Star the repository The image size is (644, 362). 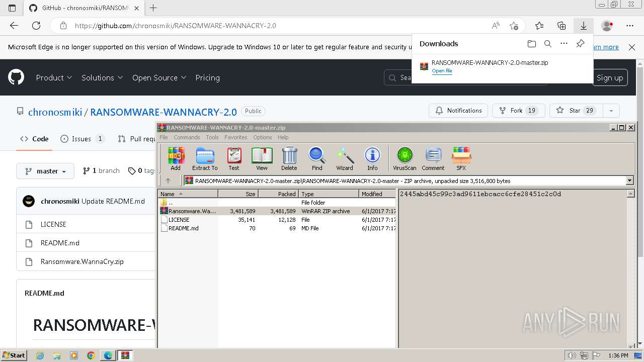click(576, 111)
